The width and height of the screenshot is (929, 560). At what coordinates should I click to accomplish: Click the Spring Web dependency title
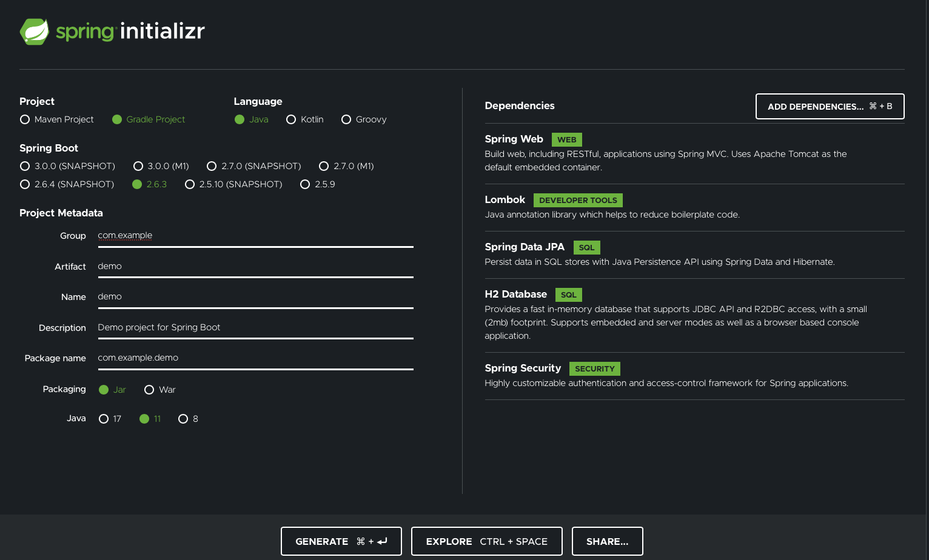tap(514, 139)
